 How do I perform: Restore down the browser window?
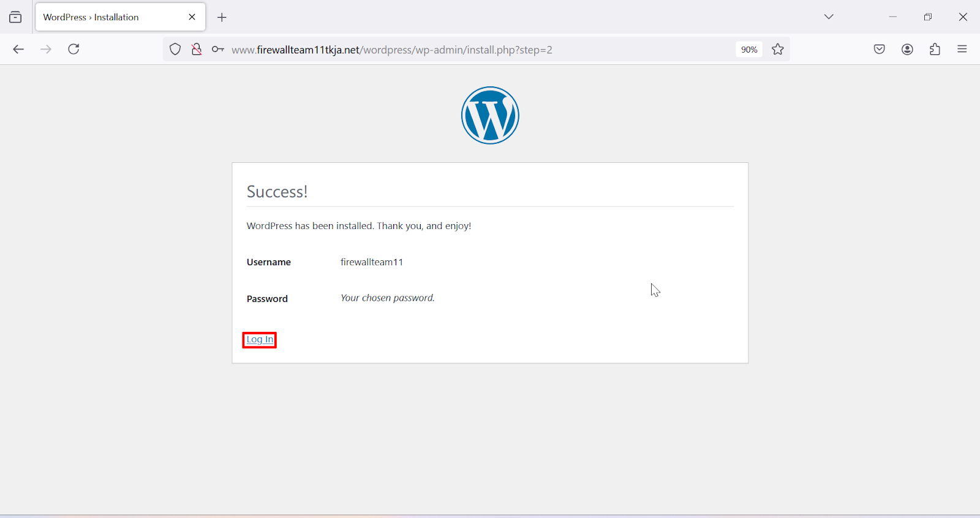tap(928, 17)
